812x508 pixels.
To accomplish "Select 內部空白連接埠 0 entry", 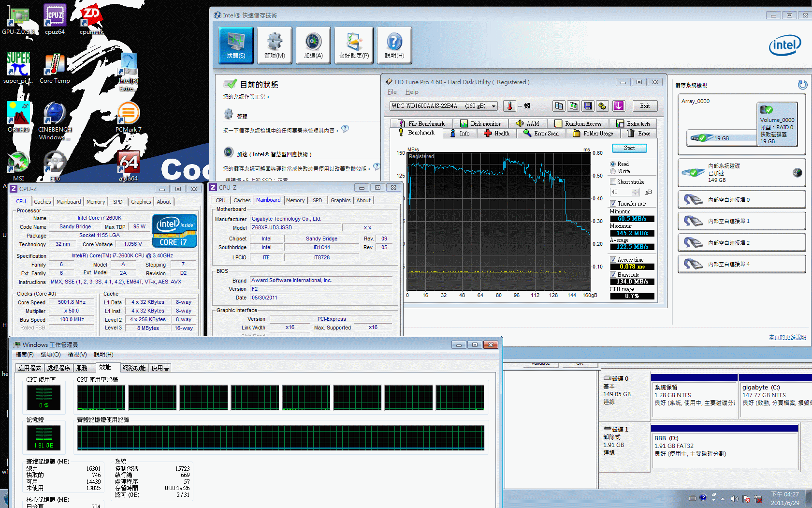I will (742, 200).
